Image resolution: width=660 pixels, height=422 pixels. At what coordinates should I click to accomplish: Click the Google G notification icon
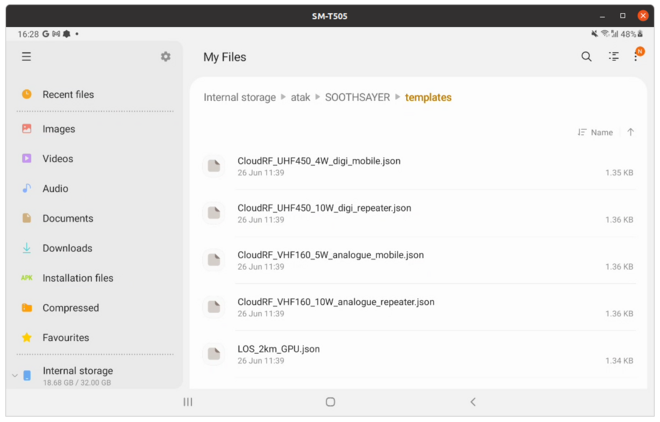coord(45,34)
